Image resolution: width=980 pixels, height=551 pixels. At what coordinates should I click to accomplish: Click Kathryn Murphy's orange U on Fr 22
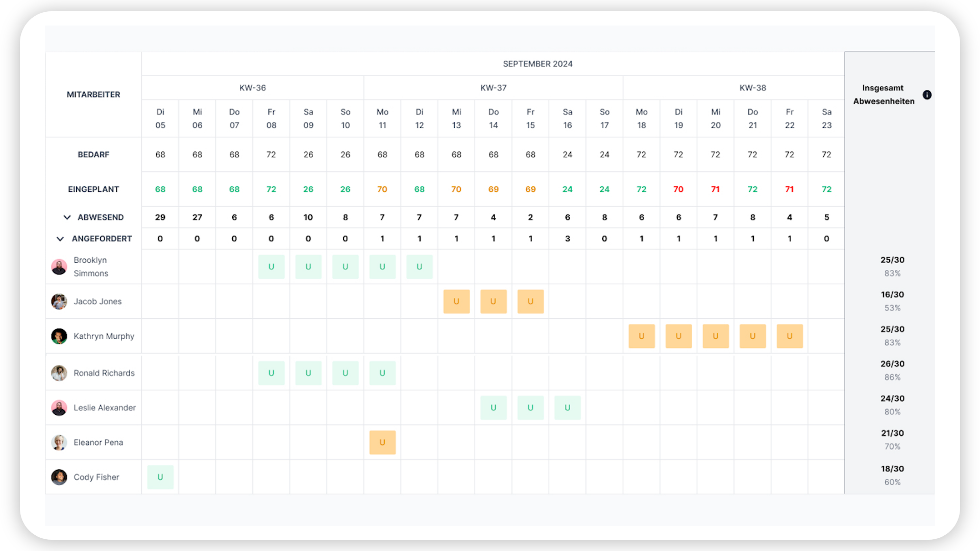789,336
